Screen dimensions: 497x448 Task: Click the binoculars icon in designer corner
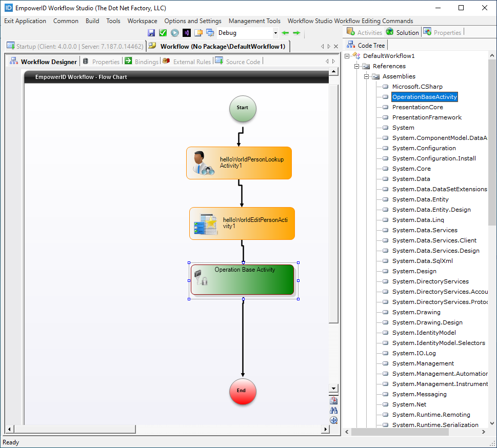tap(334, 410)
